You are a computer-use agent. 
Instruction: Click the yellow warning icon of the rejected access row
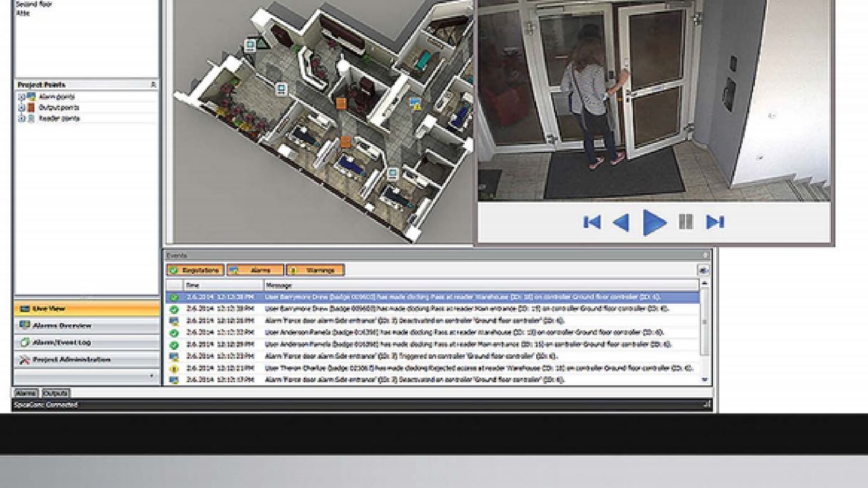174,369
